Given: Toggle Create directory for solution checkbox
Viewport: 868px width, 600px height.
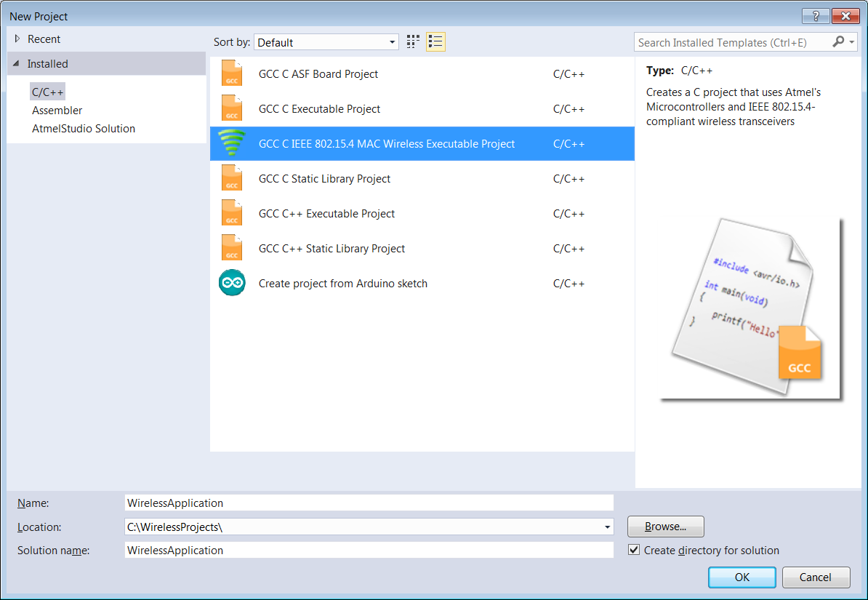Looking at the screenshot, I should [x=634, y=550].
